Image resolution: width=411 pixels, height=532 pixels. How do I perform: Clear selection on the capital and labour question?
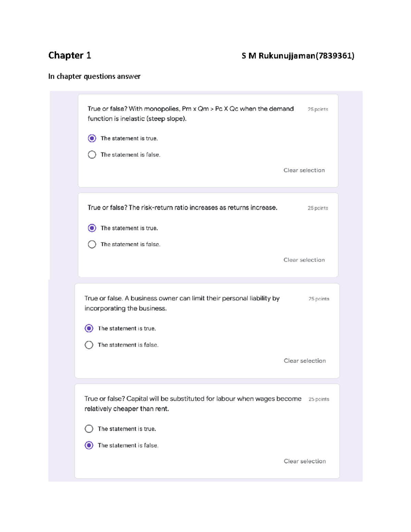coord(304,461)
